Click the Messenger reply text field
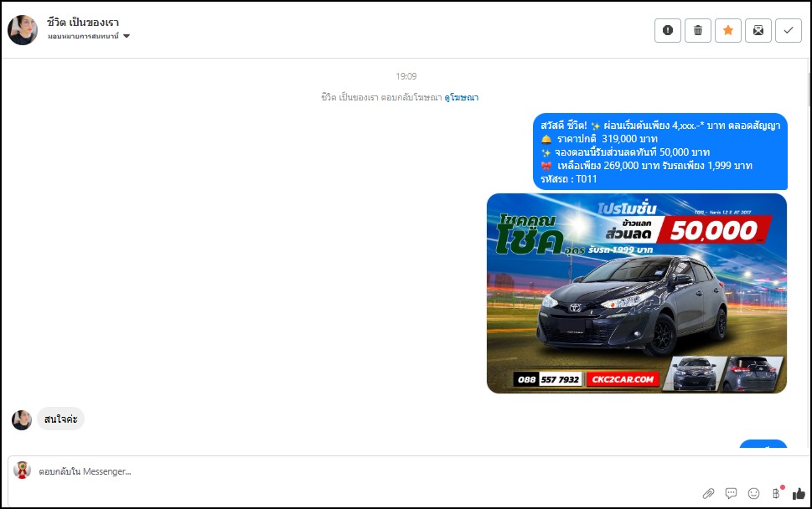Screen dimensions: 812x509 335,471
